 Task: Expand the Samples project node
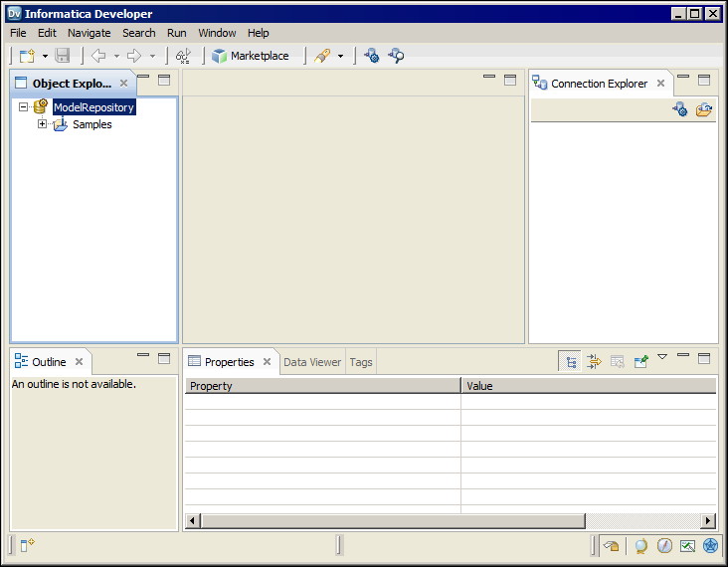point(42,124)
